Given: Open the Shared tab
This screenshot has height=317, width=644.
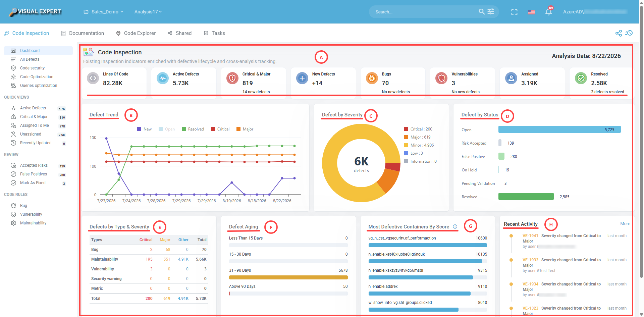Looking at the screenshot, I should [180, 33].
